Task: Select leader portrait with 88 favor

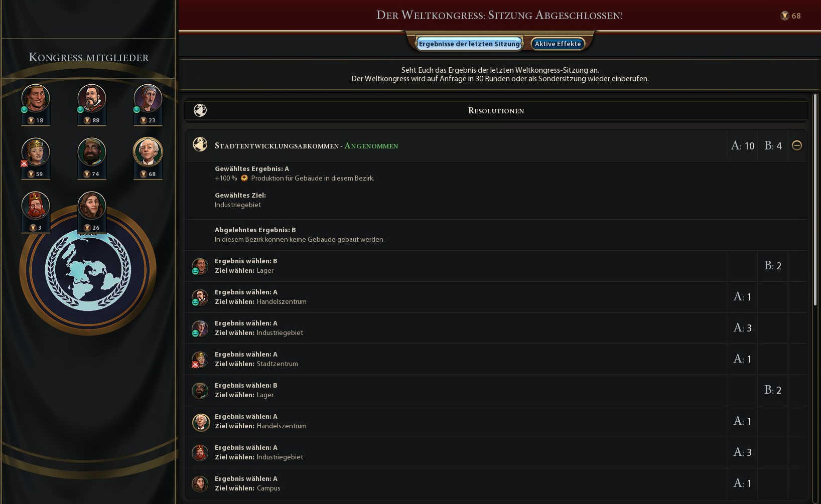Action: (92, 98)
